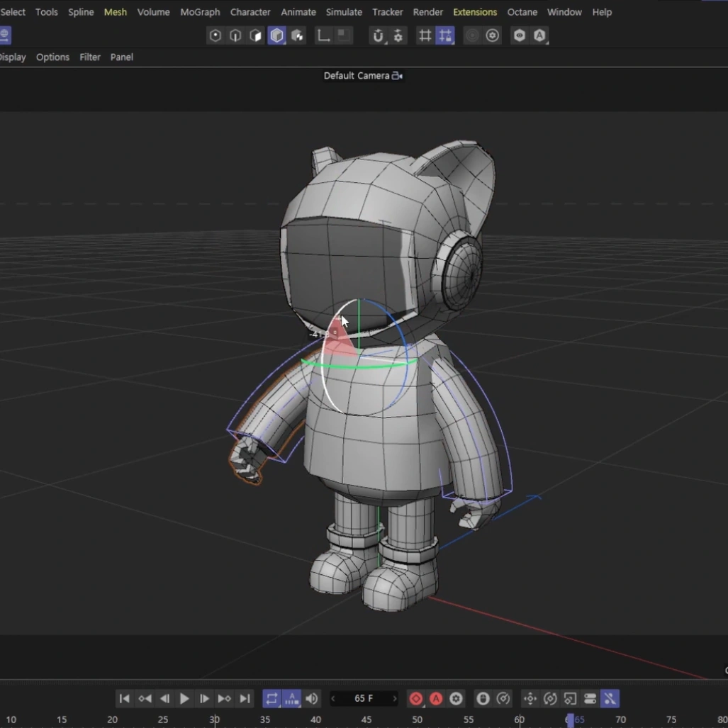Open the viewport Options menu
The image size is (728, 728).
[52, 57]
